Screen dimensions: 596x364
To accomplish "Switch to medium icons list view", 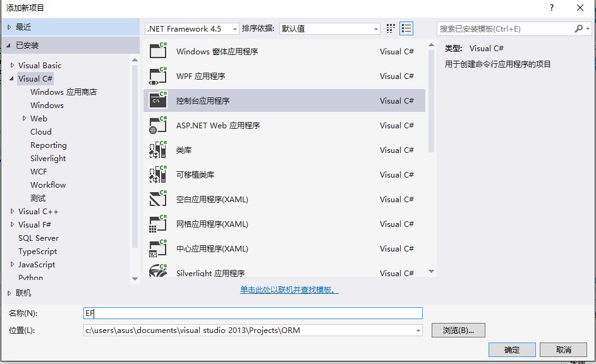I will click(406, 28).
